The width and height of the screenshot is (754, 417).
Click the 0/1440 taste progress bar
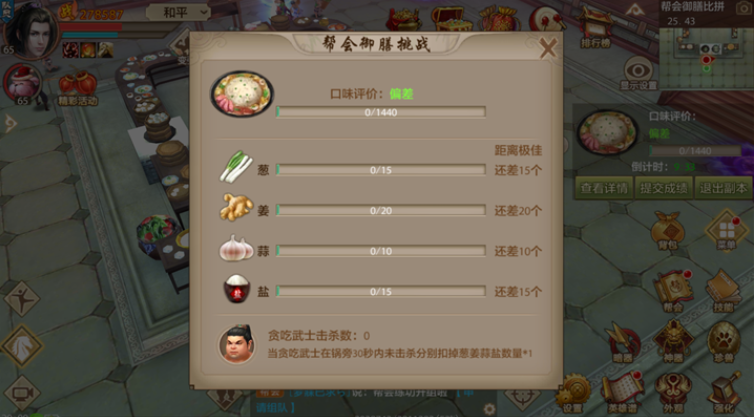coord(381,112)
